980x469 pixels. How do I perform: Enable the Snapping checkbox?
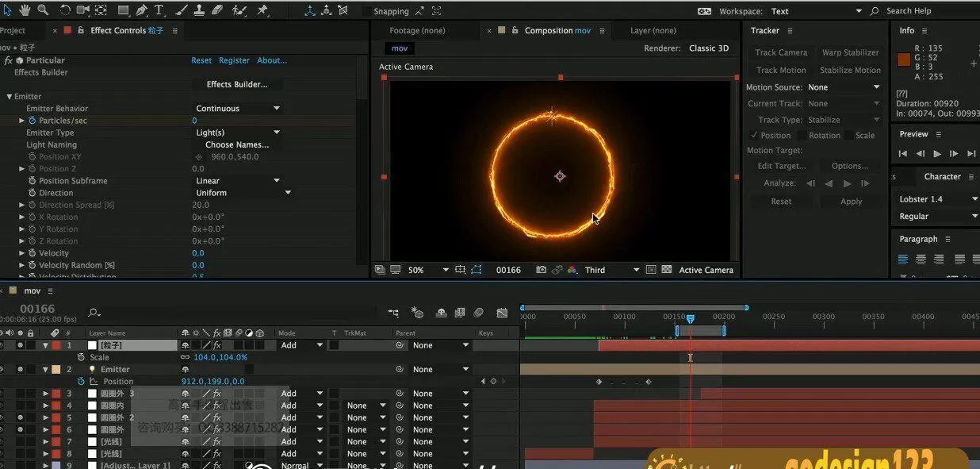point(366,12)
